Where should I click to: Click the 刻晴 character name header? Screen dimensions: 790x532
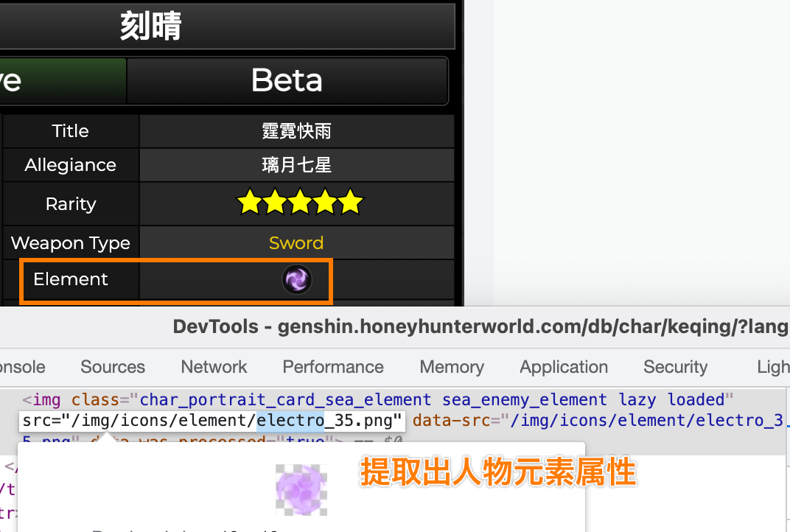tap(150, 25)
